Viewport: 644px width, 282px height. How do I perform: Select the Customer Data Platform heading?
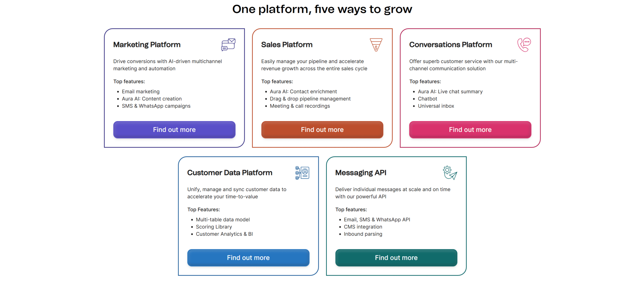pos(229,173)
